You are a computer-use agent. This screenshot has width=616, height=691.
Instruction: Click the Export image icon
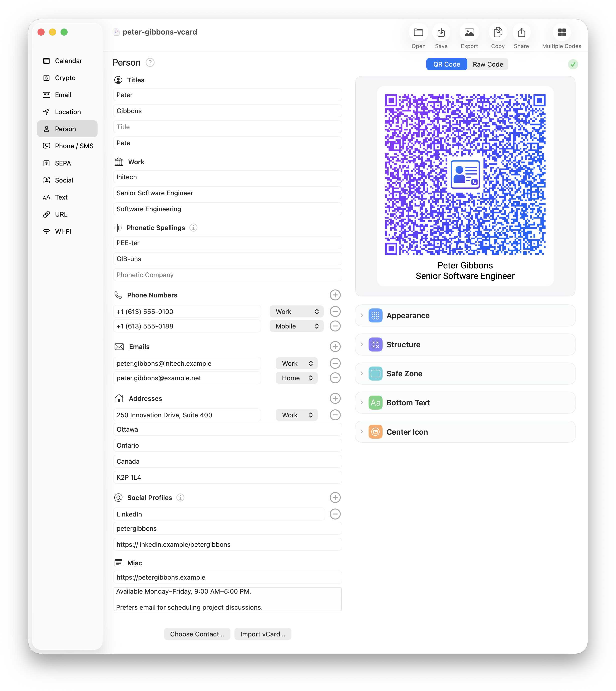(469, 33)
